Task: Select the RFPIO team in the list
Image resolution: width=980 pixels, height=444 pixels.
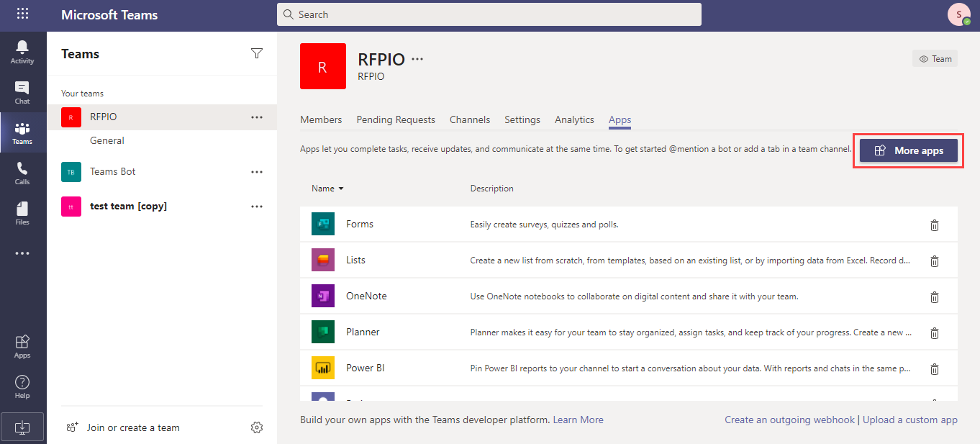Action: coord(162,117)
